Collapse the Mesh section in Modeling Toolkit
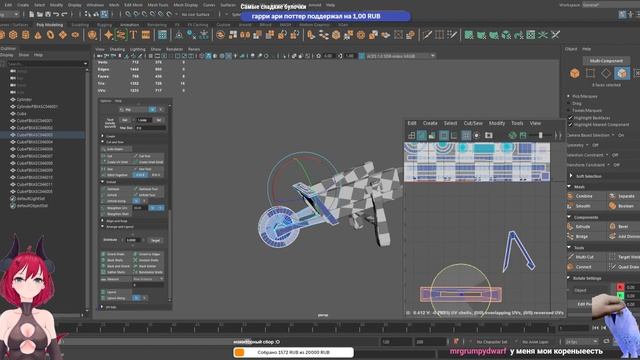 pos(569,187)
